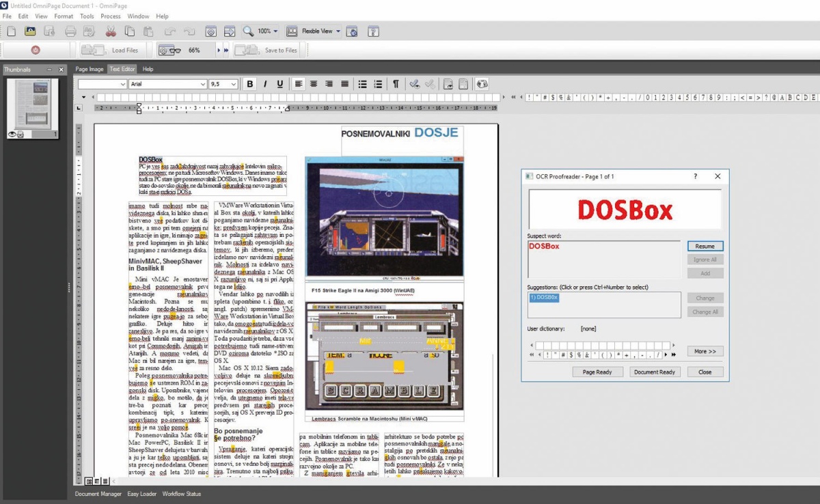Open the Flexible View dropdown
Screen dimensions: 820x504
[x=338, y=31]
